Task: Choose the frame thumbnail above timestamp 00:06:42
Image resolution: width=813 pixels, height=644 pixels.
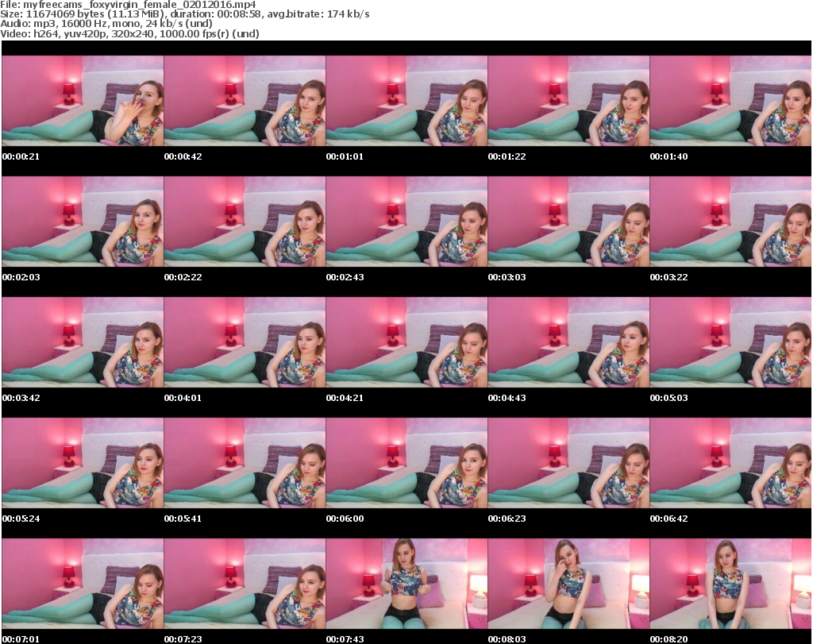Action: (x=730, y=463)
